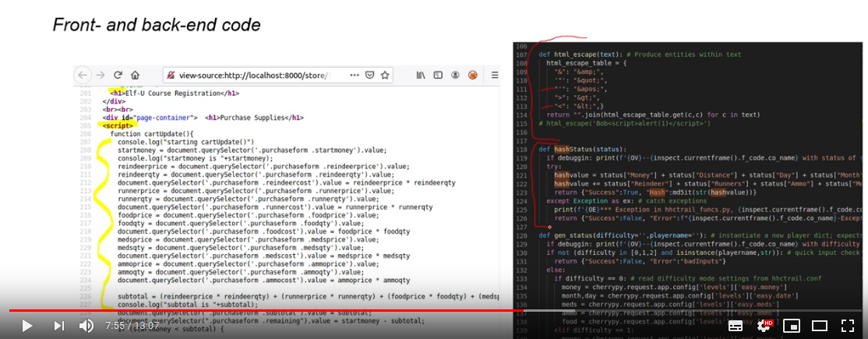Mute the video volume
Screen dimensions: 868x339
click(86, 325)
